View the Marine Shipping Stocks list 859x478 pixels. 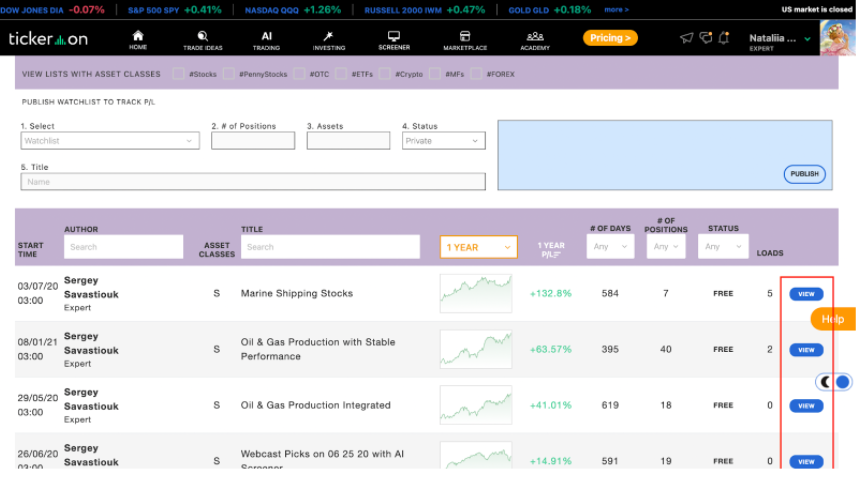pyautogui.click(x=806, y=294)
